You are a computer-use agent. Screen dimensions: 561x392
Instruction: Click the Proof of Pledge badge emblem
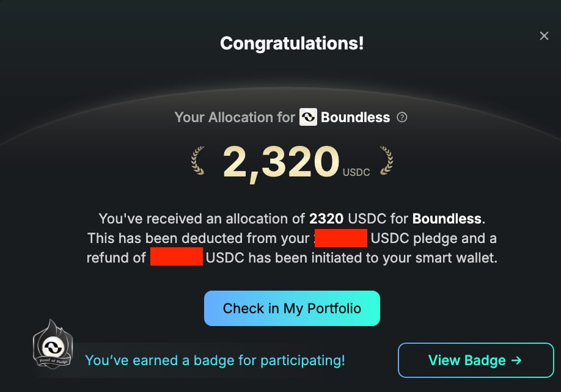[53, 344]
